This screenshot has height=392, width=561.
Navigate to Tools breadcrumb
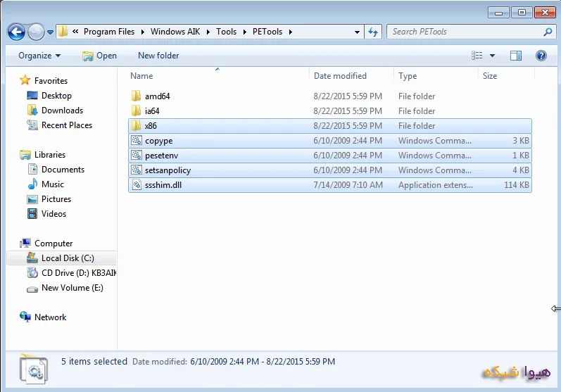coord(226,32)
